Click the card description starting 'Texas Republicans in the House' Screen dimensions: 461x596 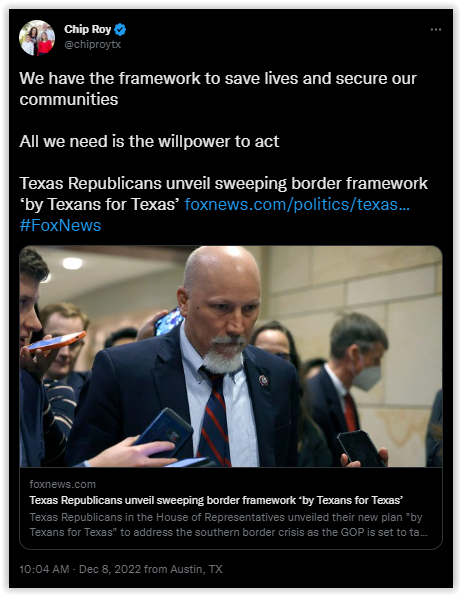pyautogui.click(x=228, y=525)
